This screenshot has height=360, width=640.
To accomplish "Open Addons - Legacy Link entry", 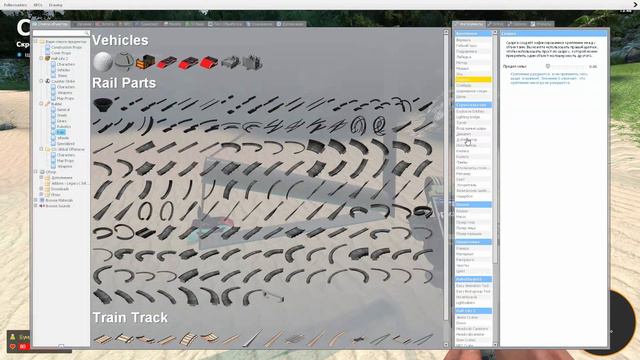I will (x=69, y=184).
